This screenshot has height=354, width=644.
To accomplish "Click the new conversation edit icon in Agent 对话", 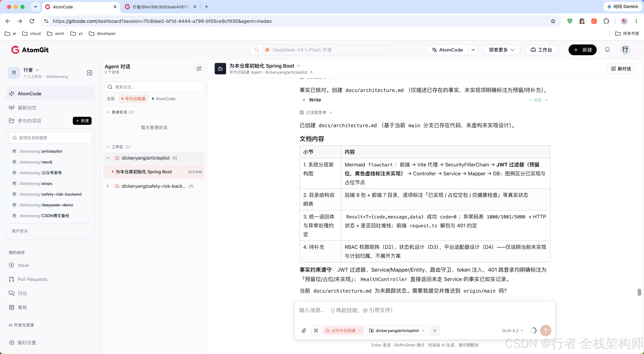I will pyautogui.click(x=199, y=69).
